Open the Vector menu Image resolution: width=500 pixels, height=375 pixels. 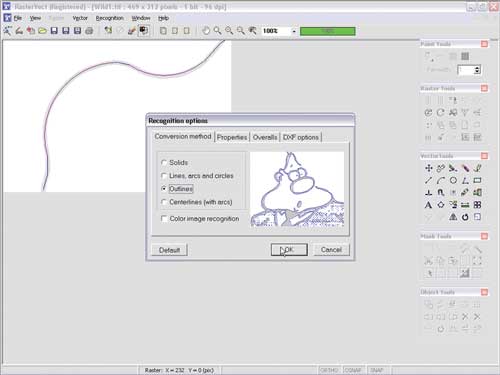pos(80,18)
